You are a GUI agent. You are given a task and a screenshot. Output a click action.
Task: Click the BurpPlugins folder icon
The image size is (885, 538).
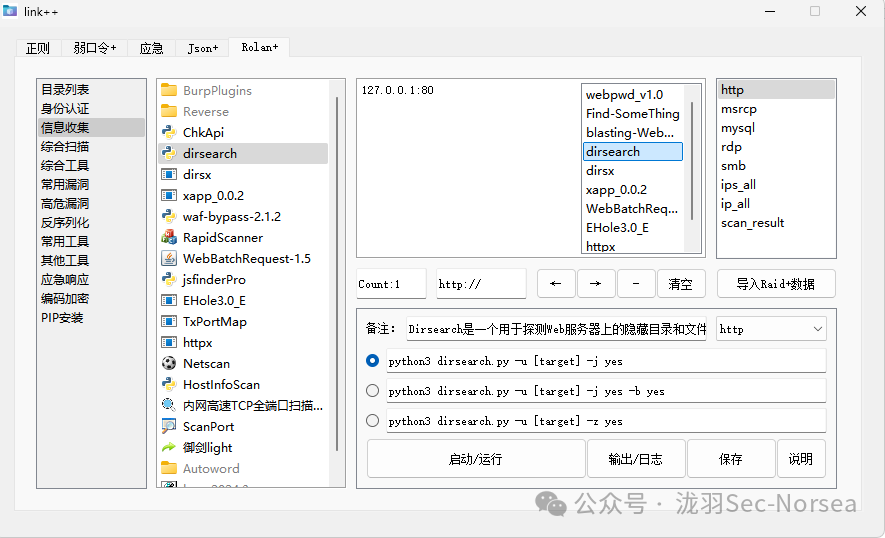tap(169, 91)
